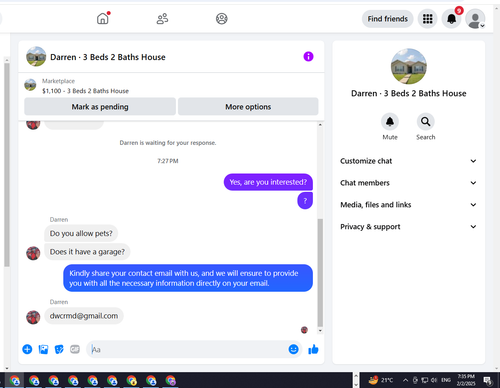The height and width of the screenshot is (388, 500).
Task: Click More options button
Action: 248,107
